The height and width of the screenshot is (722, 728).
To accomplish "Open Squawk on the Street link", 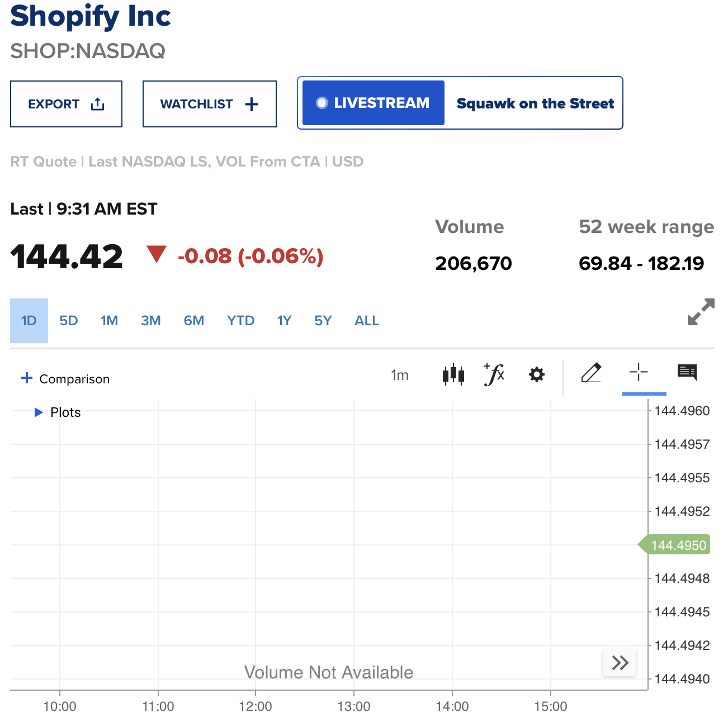I will click(535, 103).
